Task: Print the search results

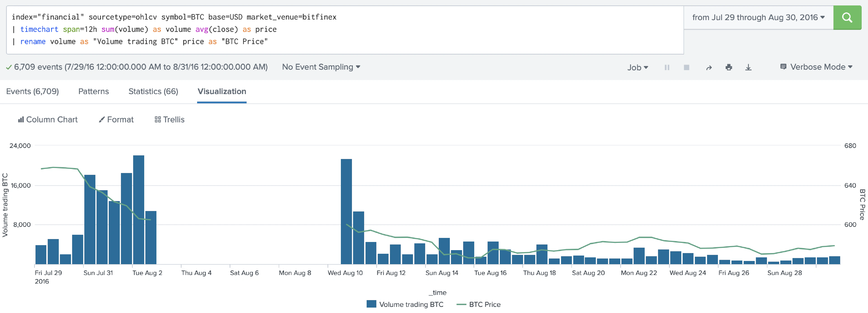Action: point(729,67)
